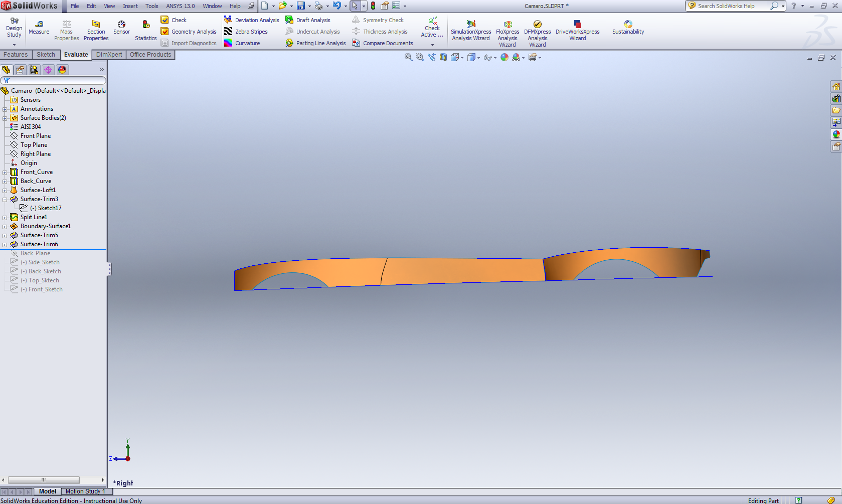Click Parting Line Analysis
This screenshot has width=842, height=504.
pos(315,43)
